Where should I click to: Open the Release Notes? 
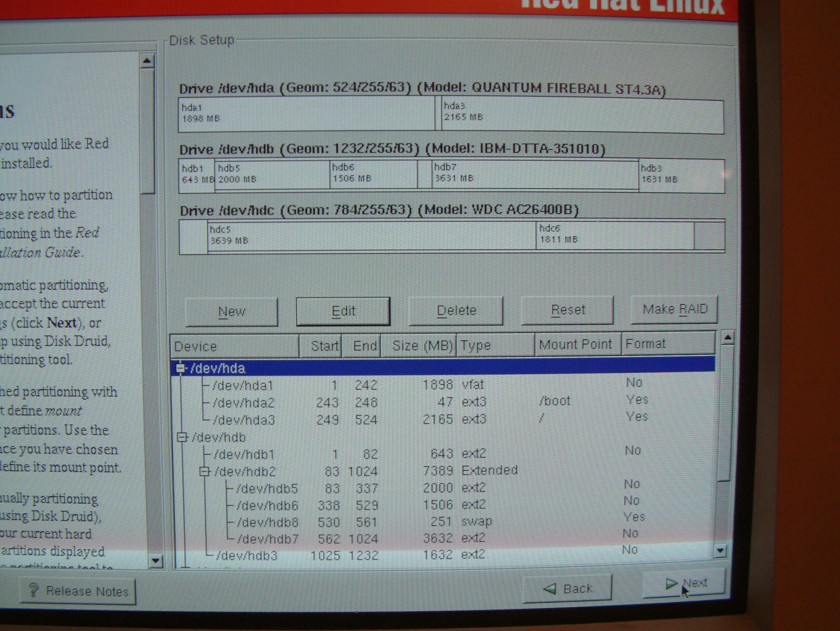tap(78, 591)
